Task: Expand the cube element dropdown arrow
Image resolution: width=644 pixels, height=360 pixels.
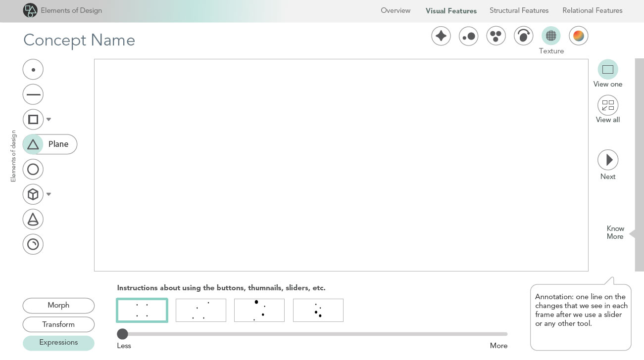Action: pos(49,194)
